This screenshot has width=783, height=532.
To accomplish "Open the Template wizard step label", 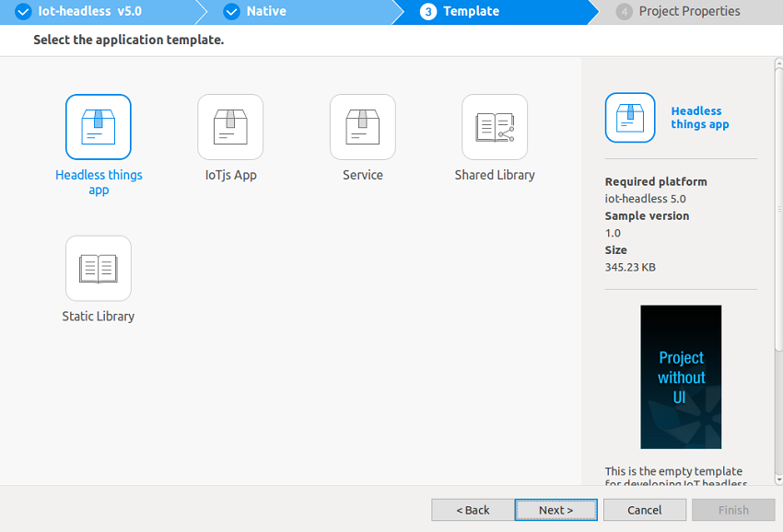I will 471,12.
